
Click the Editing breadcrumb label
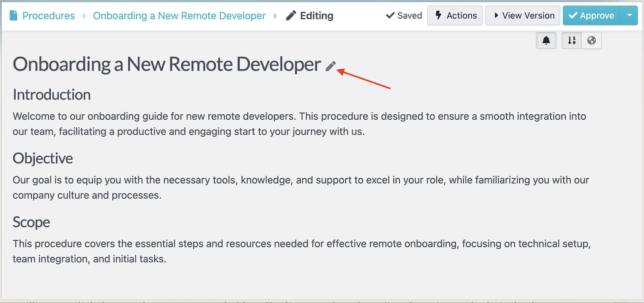click(316, 16)
